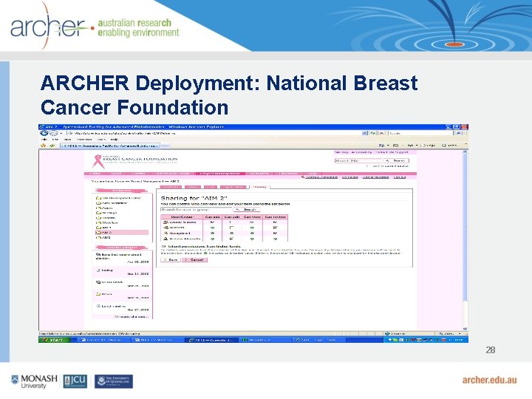
Task: Click the University of Queensland logo
Action: (114, 381)
